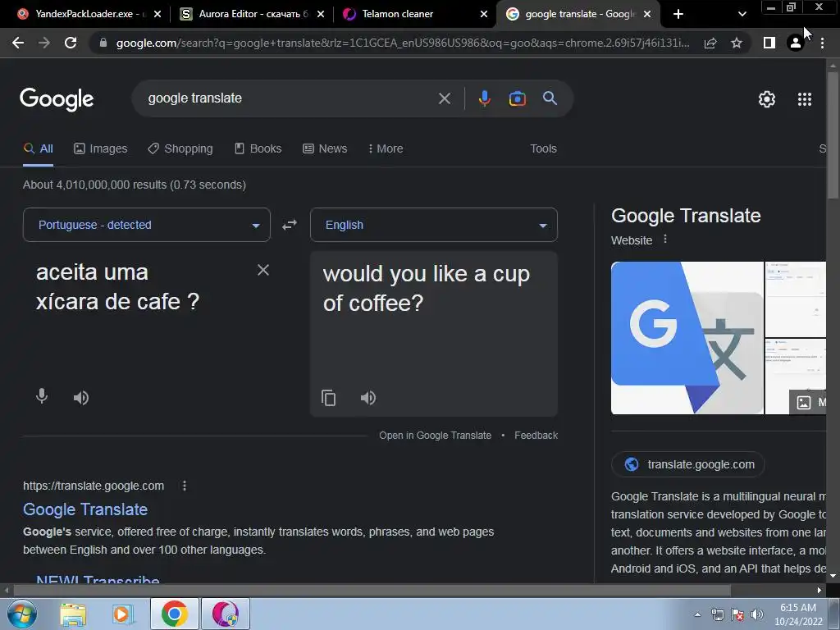Open Windows Explorer from the taskbar
This screenshot has width=840, height=630.
[x=73, y=614]
